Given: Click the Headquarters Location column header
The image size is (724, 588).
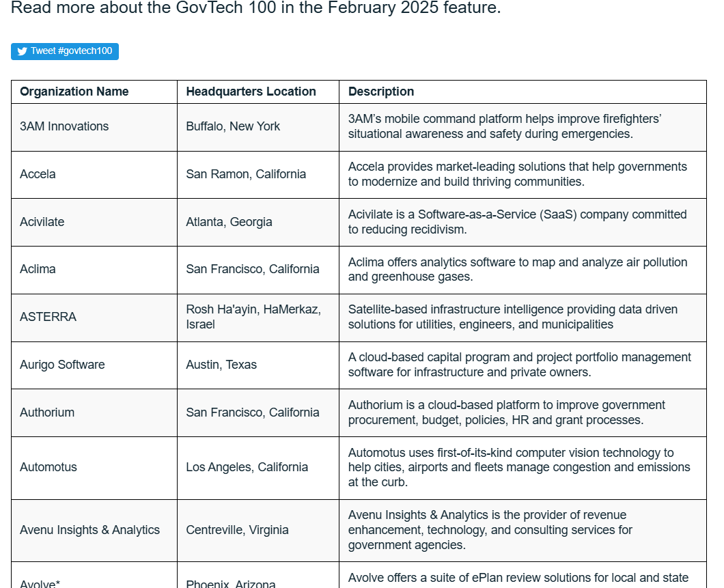Looking at the screenshot, I should [x=258, y=92].
